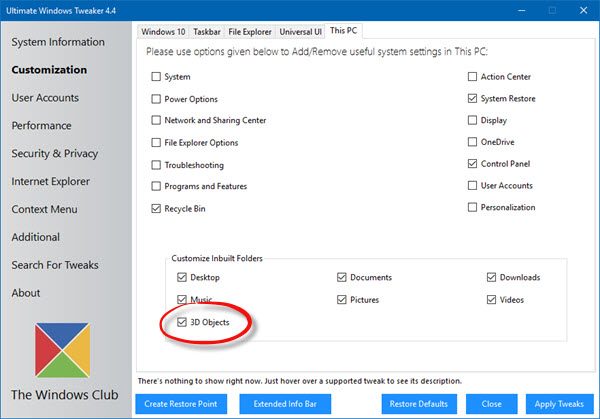Image resolution: width=600 pixels, height=419 pixels.
Task: Go to Performance section
Action: pos(41,126)
